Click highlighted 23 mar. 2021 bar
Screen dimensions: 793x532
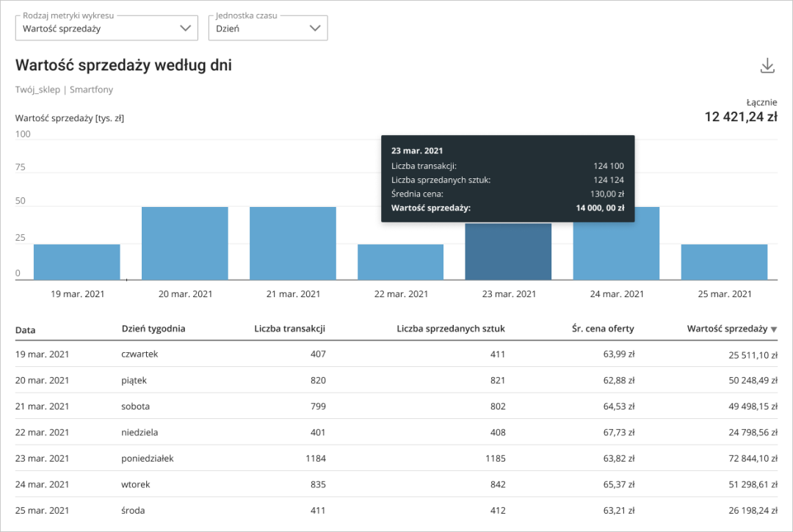[508, 252]
